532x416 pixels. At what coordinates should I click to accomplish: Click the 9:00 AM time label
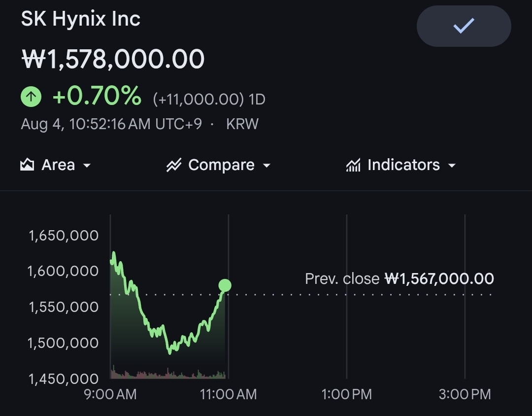(x=110, y=394)
